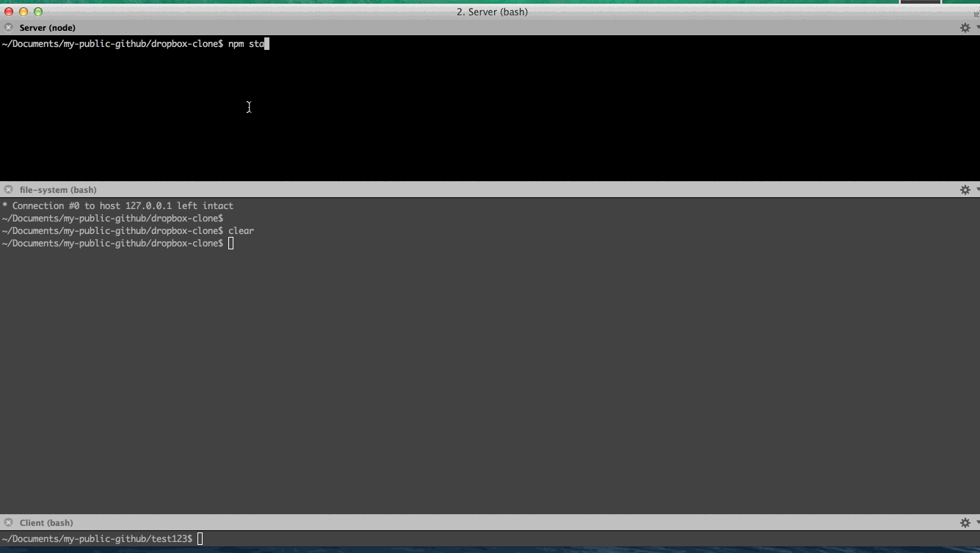The width and height of the screenshot is (980, 553).
Task: Select the Client (bash) pane title
Action: tap(46, 523)
